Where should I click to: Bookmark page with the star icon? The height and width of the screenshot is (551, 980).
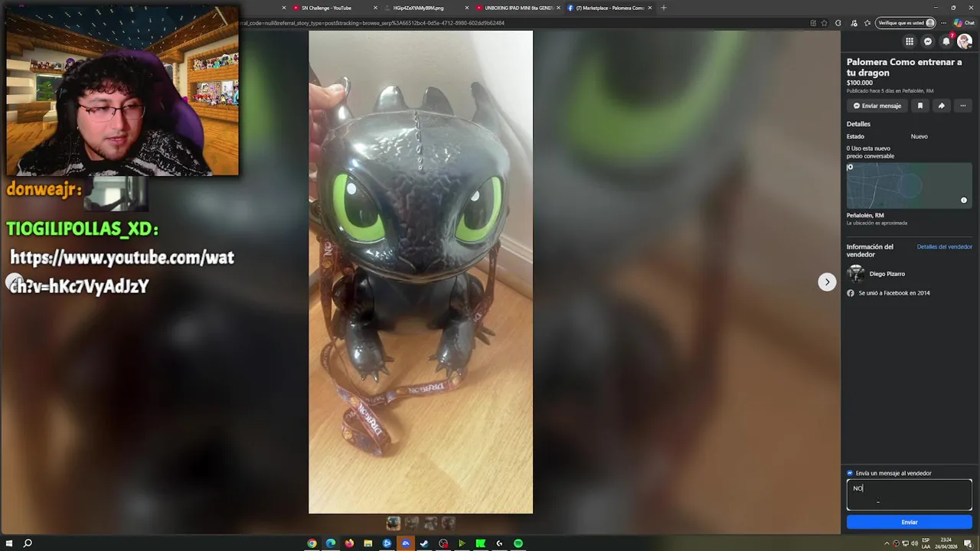pos(824,23)
